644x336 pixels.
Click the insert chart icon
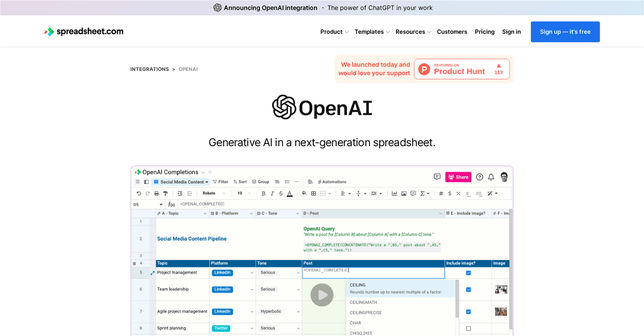(395, 193)
